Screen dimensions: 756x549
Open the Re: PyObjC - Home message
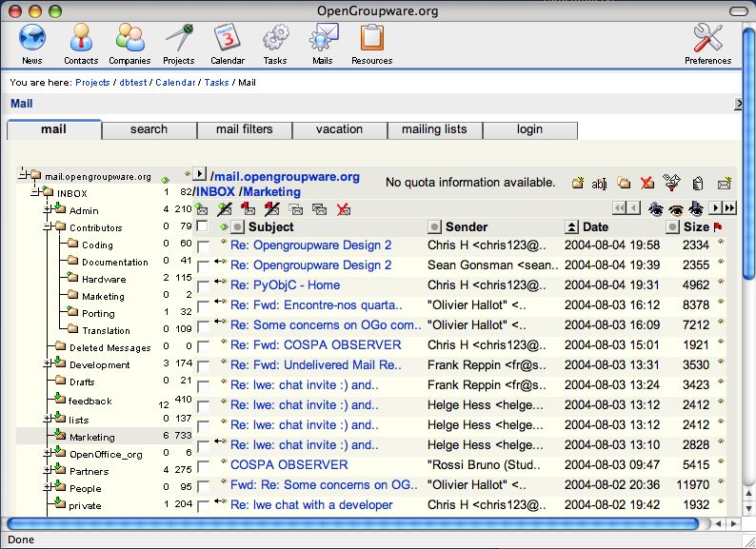(285, 285)
